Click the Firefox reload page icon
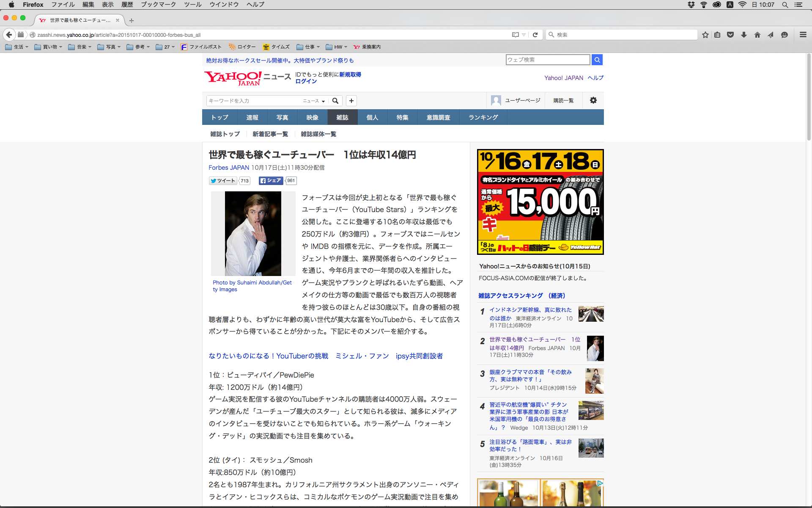The width and height of the screenshot is (812, 508). click(x=535, y=35)
